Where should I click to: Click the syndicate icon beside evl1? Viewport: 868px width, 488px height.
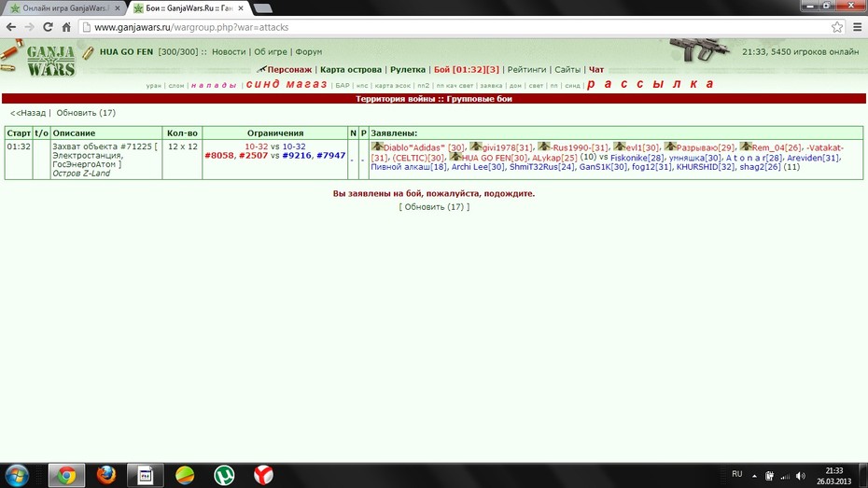click(x=619, y=146)
